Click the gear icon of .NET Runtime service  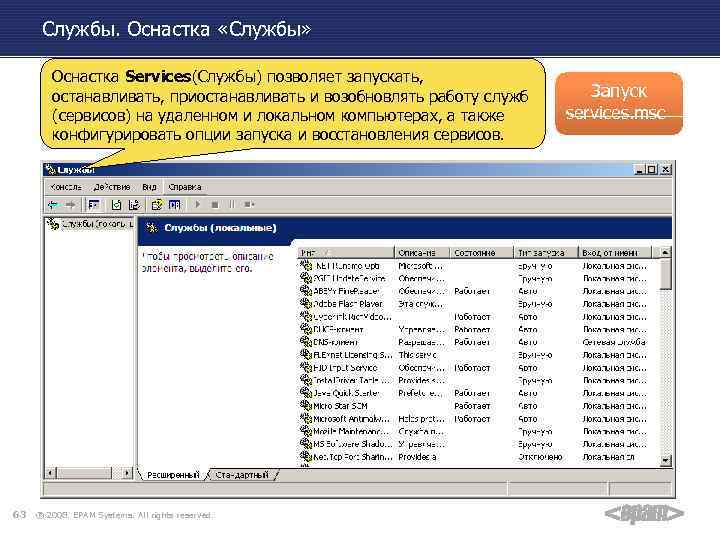point(306,265)
